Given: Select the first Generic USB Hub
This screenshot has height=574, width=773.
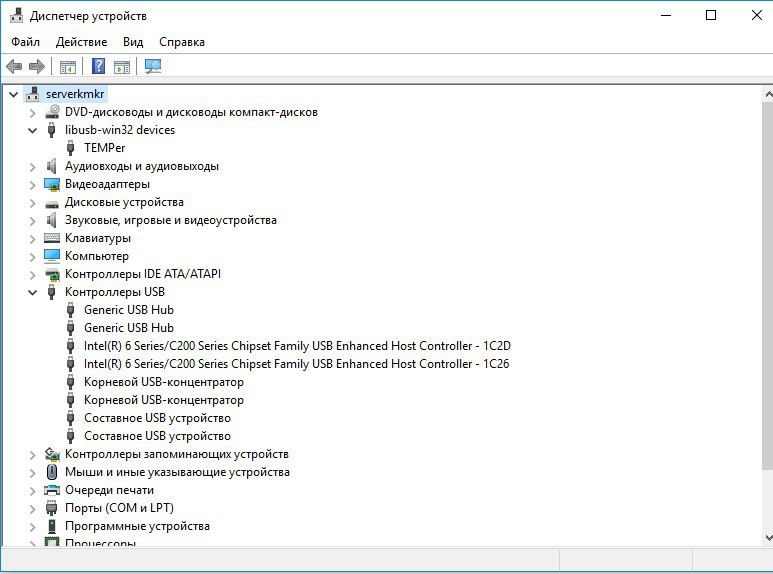Looking at the screenshot, I should pyautogui.click(x=129, y=310).
